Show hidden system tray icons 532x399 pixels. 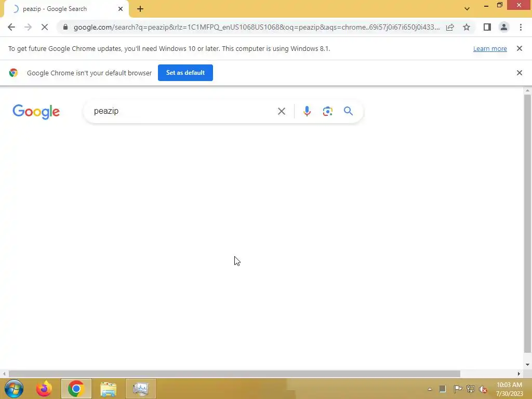point(430,389)
